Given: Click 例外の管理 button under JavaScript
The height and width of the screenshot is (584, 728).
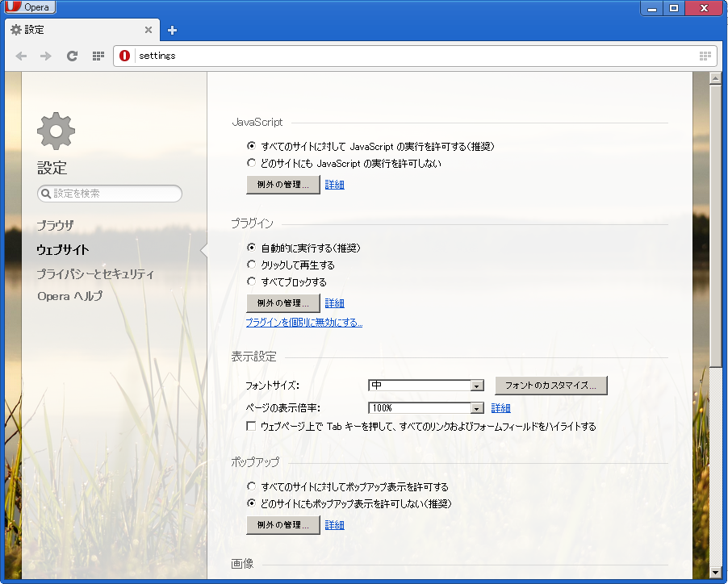Looking at the screenshot, I should pos(282,184).
